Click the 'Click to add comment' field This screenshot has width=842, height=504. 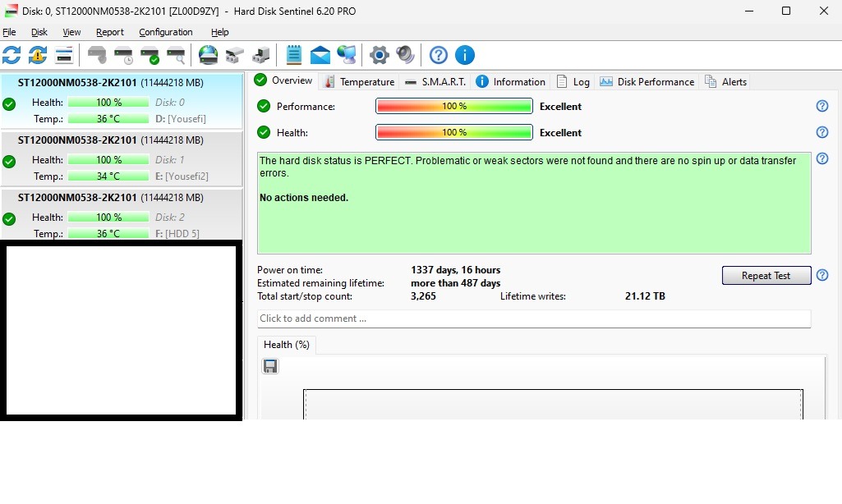[x=534, y=318]
